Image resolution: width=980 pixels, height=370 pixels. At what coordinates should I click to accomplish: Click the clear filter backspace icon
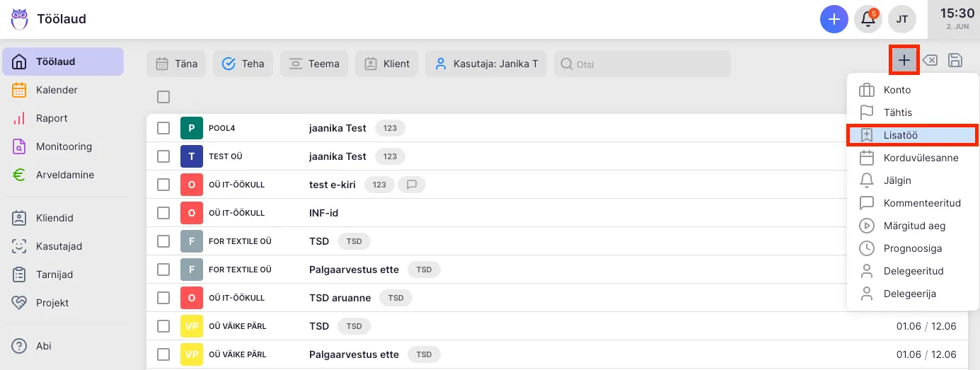pos(930,61)
